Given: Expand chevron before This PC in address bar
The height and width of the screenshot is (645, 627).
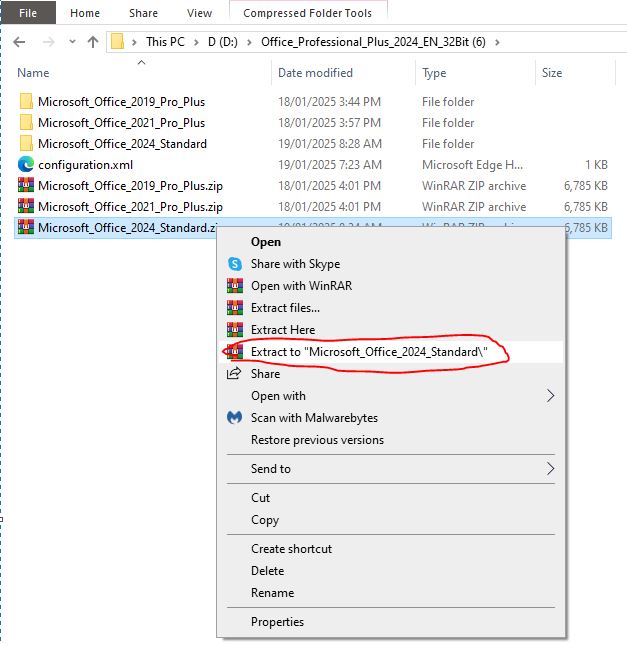Looking at the screenshot, I should click(134, 42).
